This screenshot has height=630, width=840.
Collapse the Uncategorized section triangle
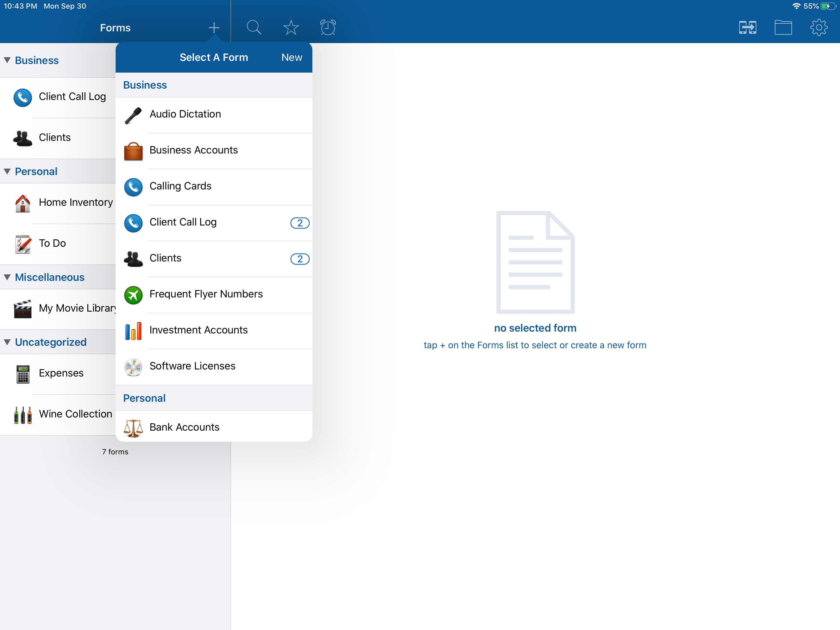tap(7, 342)
